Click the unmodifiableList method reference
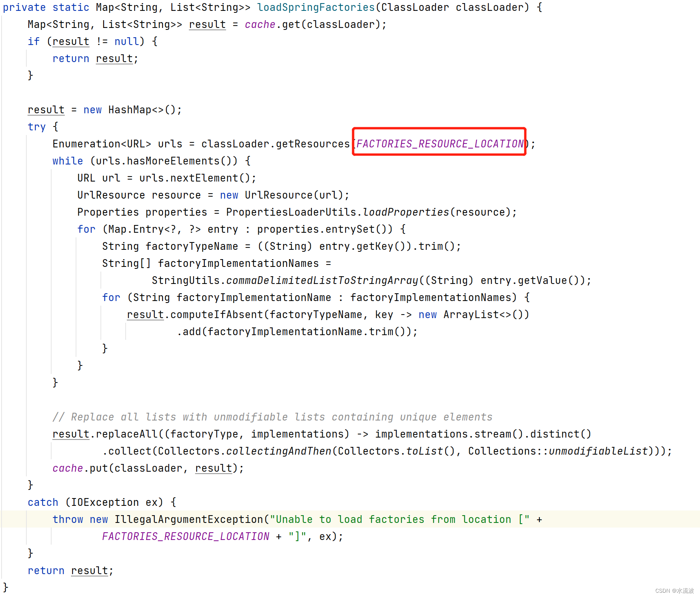Viewport: 700px width, 597px height. click(598, 451)
